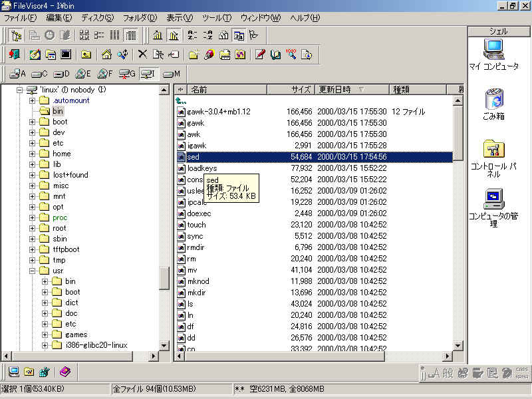The height and width of the screenshot is (399, 532).
Task: Click the 名前 column header
Action: click(227, 90)
